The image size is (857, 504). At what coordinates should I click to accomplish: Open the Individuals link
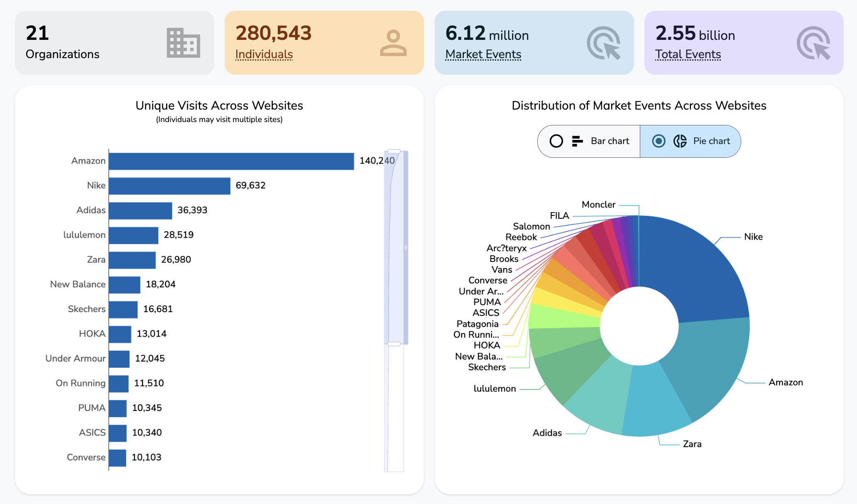[264, 54]
